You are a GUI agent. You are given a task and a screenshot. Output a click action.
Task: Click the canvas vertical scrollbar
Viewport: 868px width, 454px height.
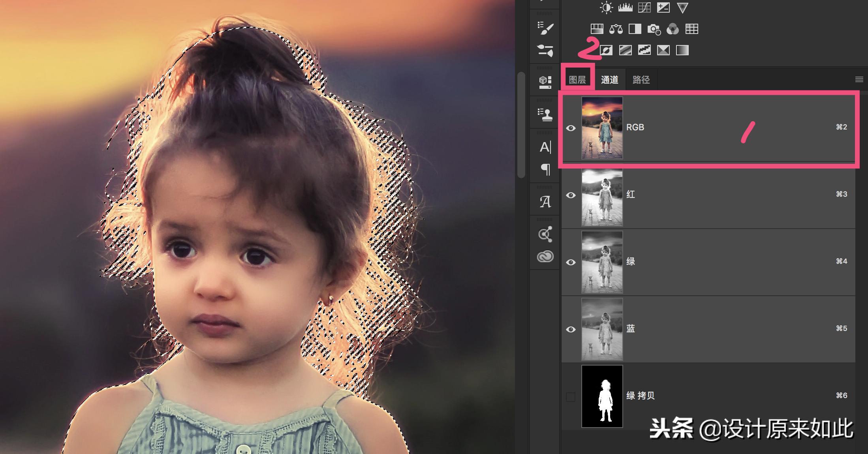click(521, 125)
